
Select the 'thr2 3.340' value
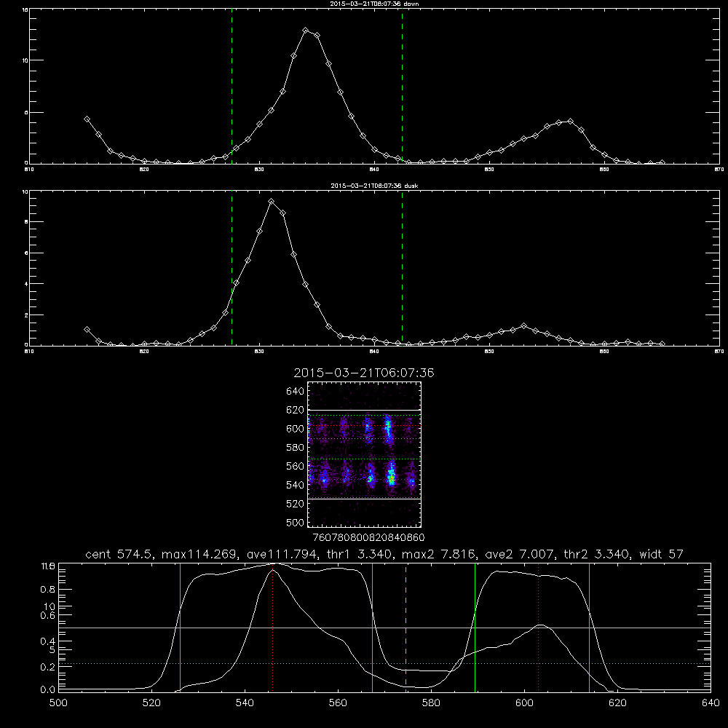597,554
